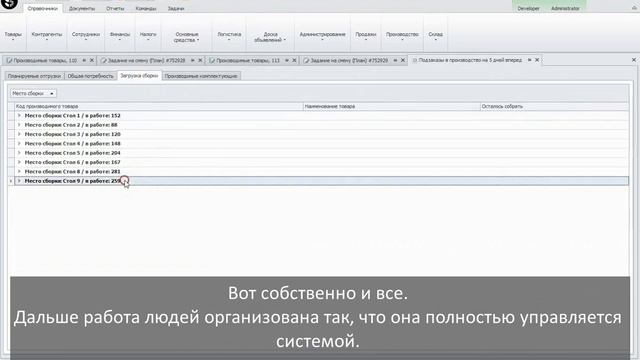Select row text 'Стол 5 / в работе: 204'
Viewport: 640px width, 360px height.
click(92, 153)
